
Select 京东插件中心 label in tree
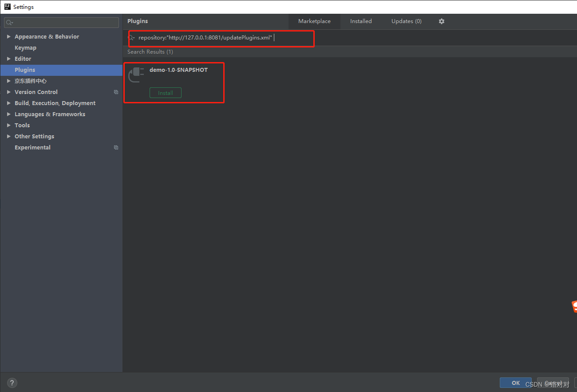click(x=31, y=81)
